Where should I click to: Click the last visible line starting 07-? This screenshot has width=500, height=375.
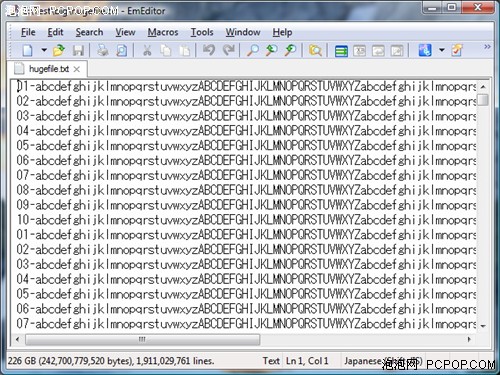pos(246,324)
